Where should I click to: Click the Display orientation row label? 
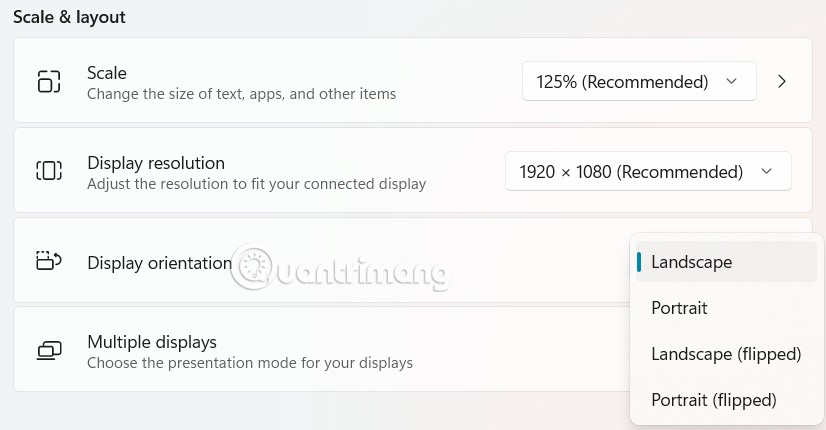coord(160,262)
